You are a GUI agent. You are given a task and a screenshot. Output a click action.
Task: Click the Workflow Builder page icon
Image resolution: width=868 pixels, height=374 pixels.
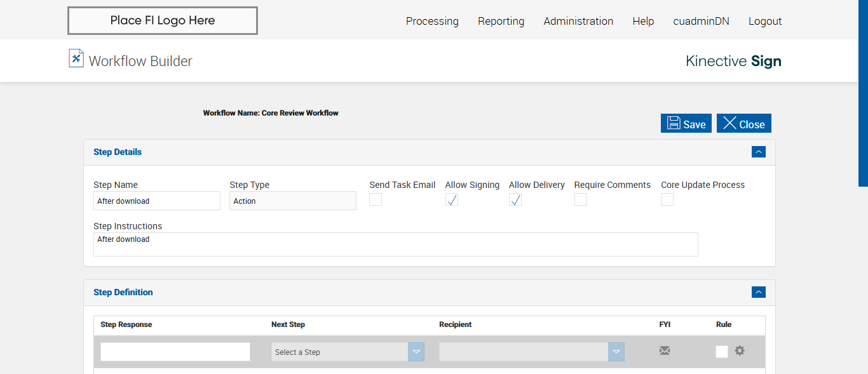pyautogui.click(x=76, y=58)
